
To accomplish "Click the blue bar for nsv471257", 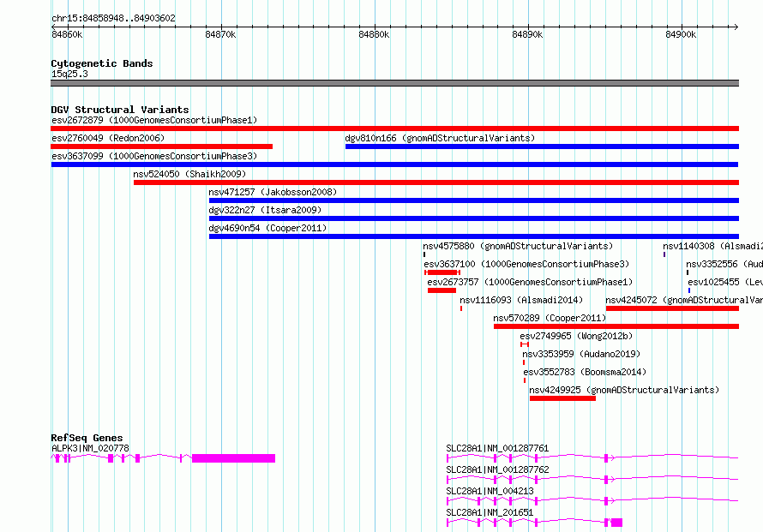I will pyautogui.click(x=474, y=200).
